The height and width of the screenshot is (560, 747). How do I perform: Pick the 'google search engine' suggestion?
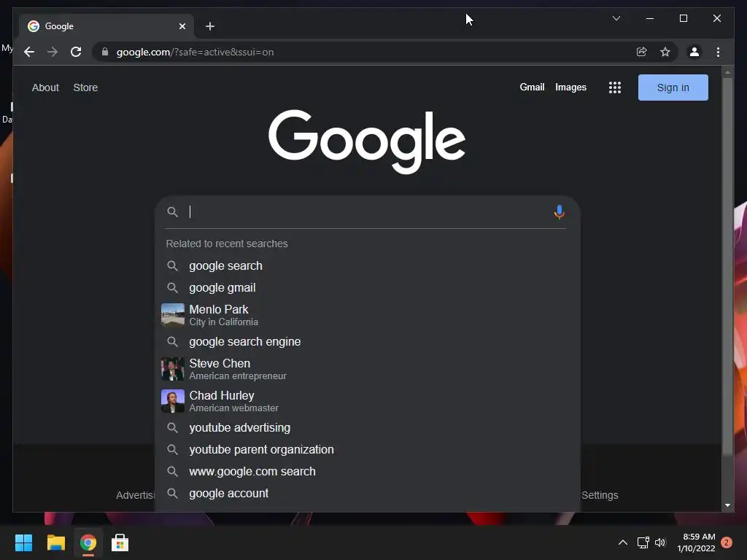(368, 342)
